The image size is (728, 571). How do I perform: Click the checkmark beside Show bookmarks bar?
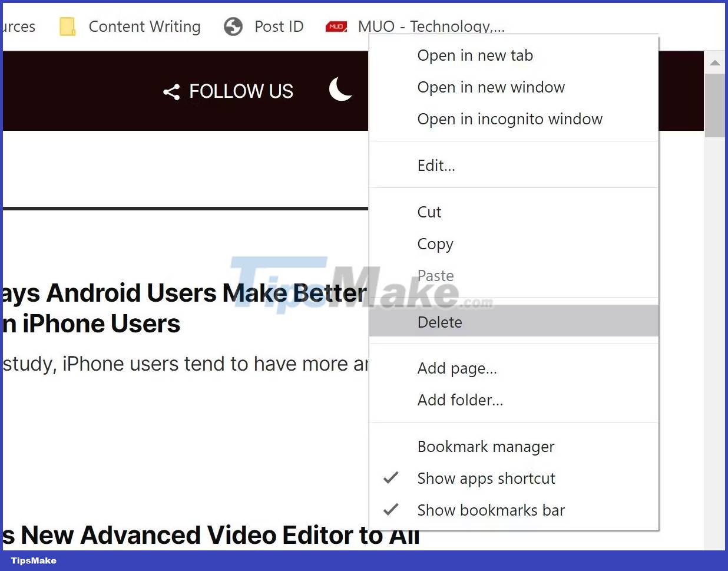pyautogui.click(x=391, y=510)
